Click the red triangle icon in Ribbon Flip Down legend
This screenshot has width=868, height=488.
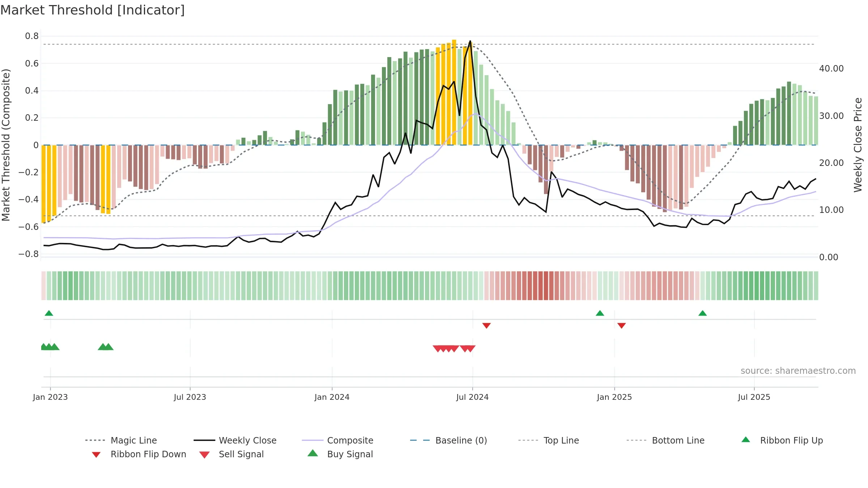(x=96, y=455)
